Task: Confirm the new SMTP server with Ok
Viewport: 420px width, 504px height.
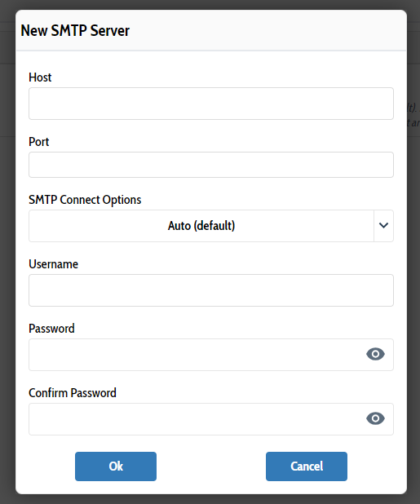Action: click(116, 466)
